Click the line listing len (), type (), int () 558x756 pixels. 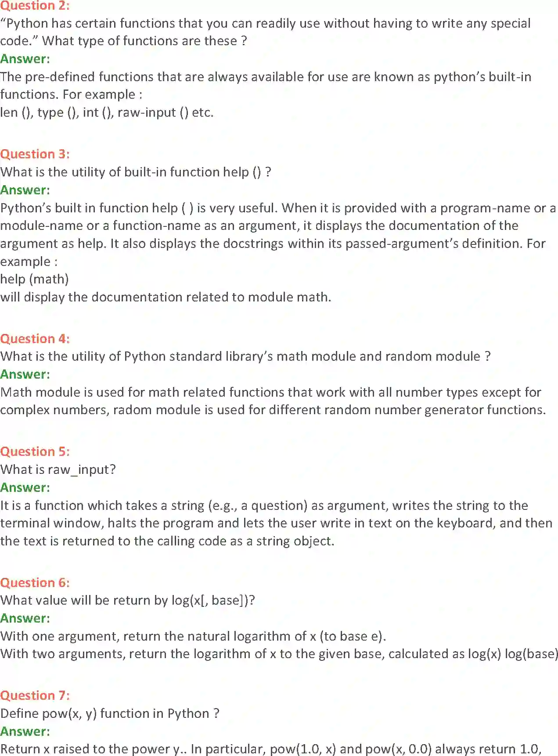107,112
